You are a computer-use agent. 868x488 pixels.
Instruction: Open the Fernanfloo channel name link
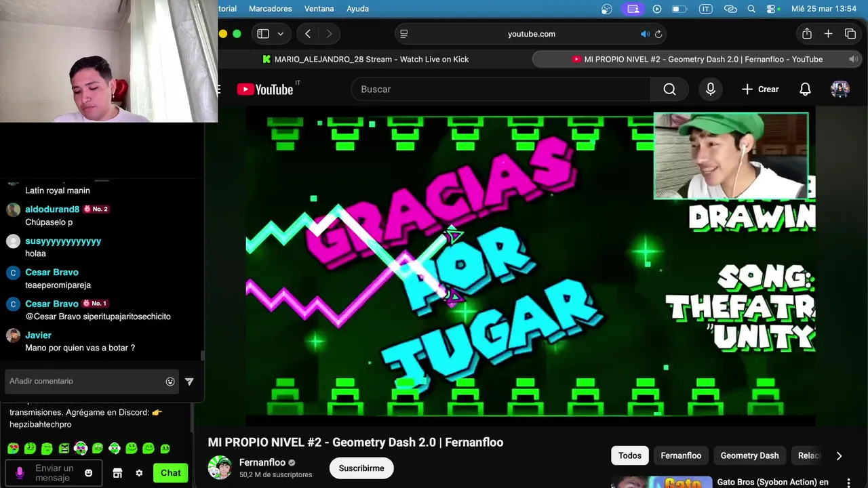click(x=262, y=462)
